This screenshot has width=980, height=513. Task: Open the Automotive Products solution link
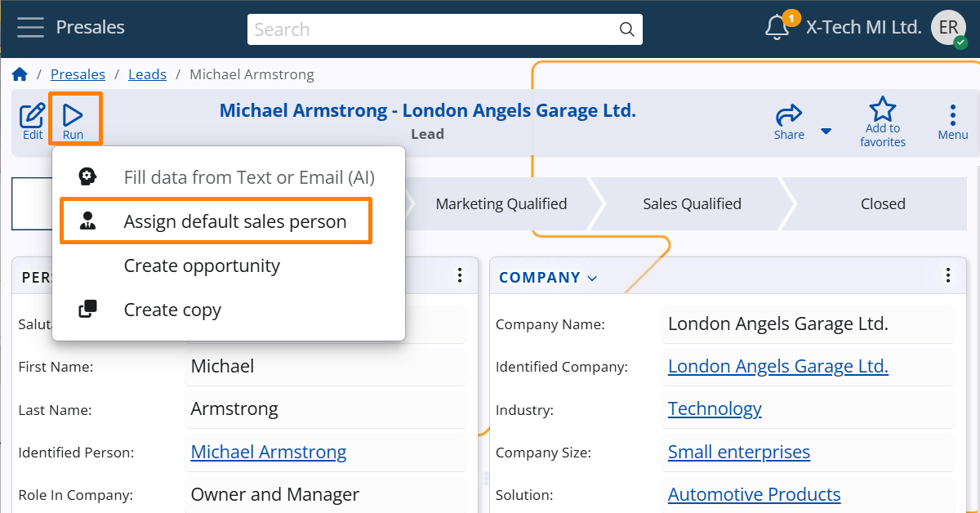point(754,494)
